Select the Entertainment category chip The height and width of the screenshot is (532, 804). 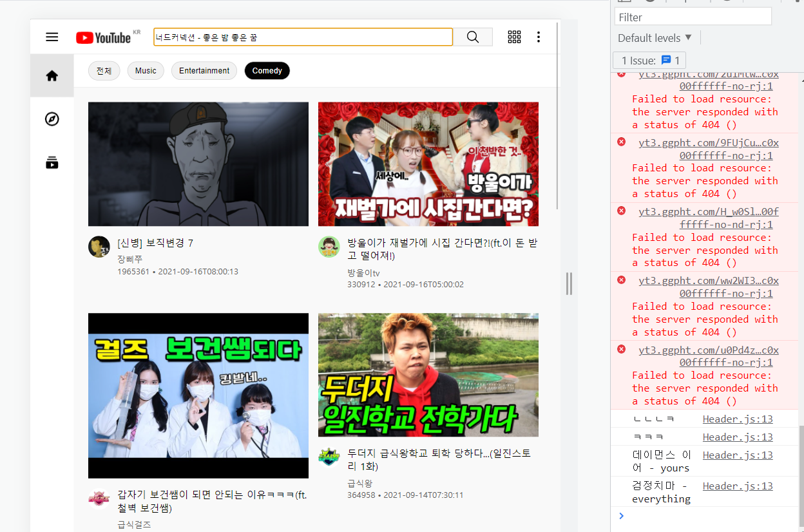point(204,71)
